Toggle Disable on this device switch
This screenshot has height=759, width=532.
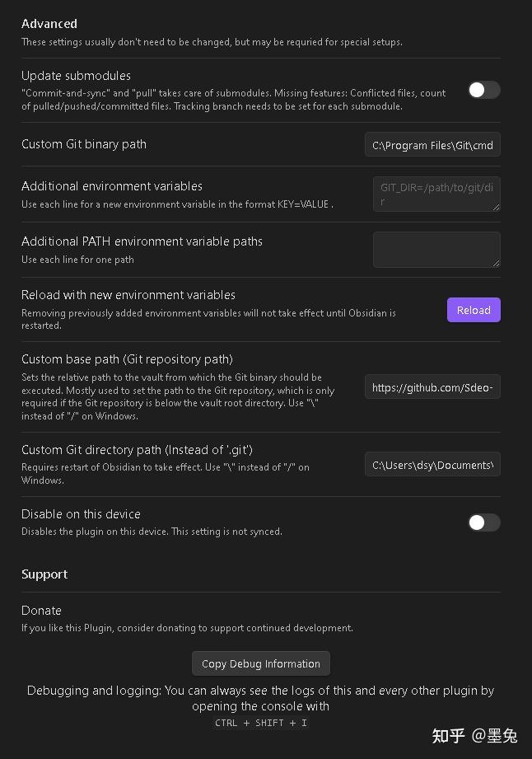pyautogui.click(x=483, y=522)
